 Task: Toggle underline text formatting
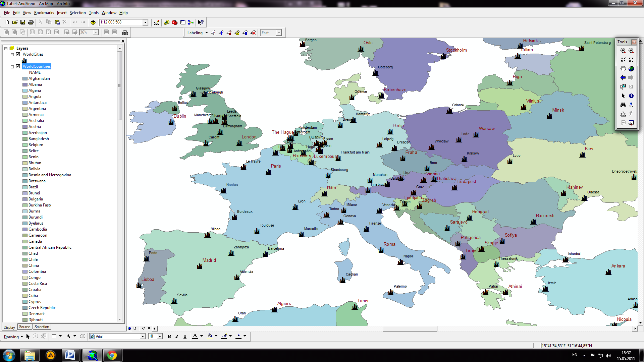pyautogui.click(x=185, y=336)
